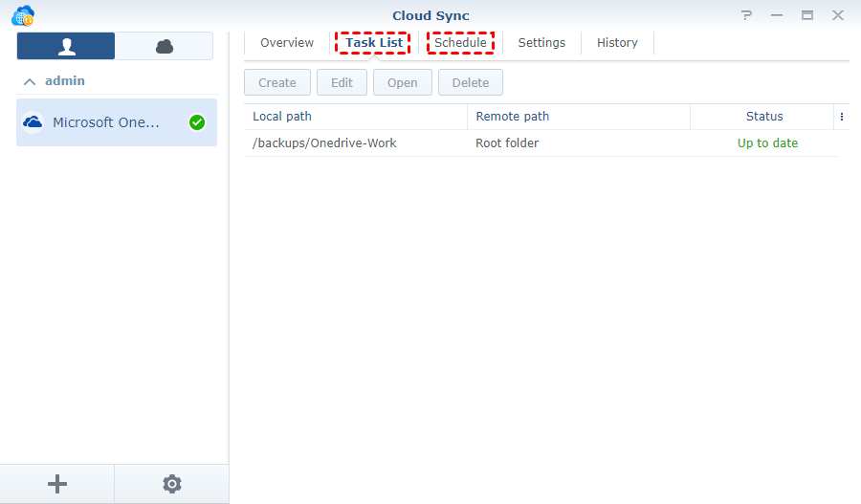Viewport: 861px width, 504px height.
Task: Click the green checkmark status icon
Action: [x=197, y=122]
